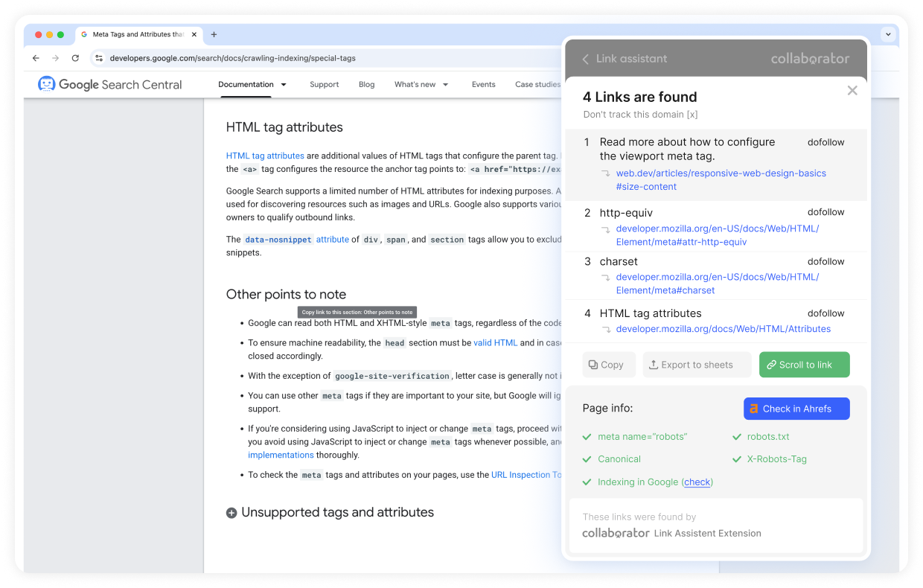
Task: Go back using Link assistant chevron
Action: [585, 59]
